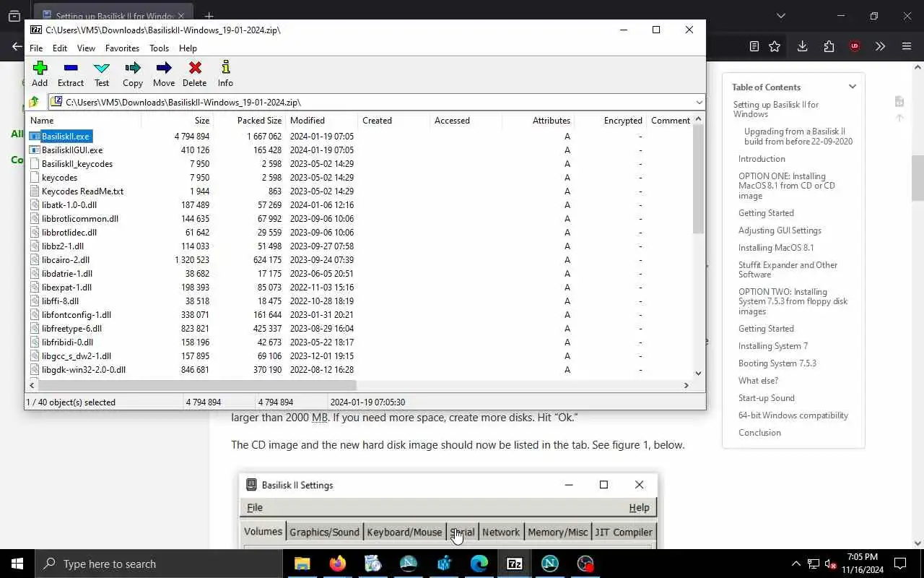Screen dimensions: 924x578
Task: Sort file list by Attributes column
Action: coord(539,121)
